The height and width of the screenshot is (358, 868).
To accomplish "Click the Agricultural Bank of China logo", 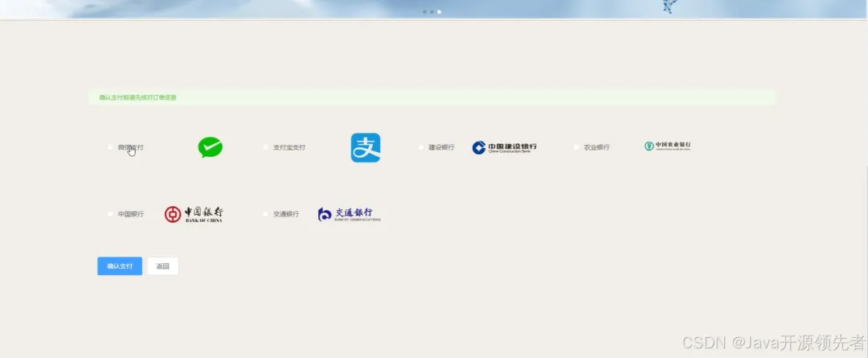I will [x=667, y=146].
